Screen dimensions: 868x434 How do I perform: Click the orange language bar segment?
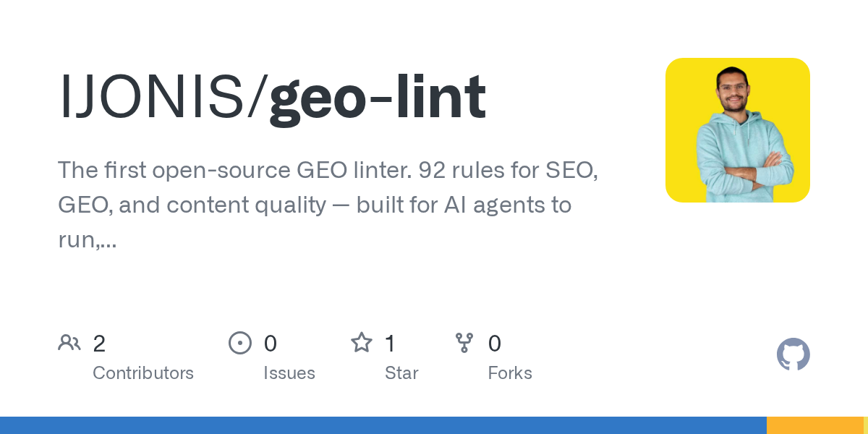coord(814,425)
